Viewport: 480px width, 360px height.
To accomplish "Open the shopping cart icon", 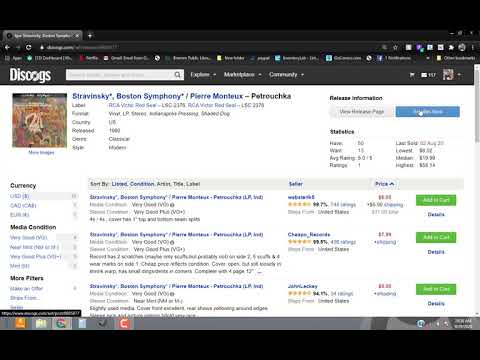I will (x=412, y=75).
